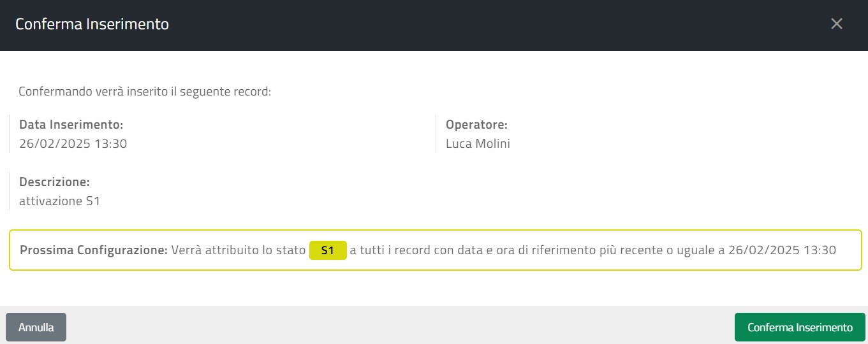Click the yellow S1 status badge
This screenshot has width=868, height=344.
click(328, 250)
